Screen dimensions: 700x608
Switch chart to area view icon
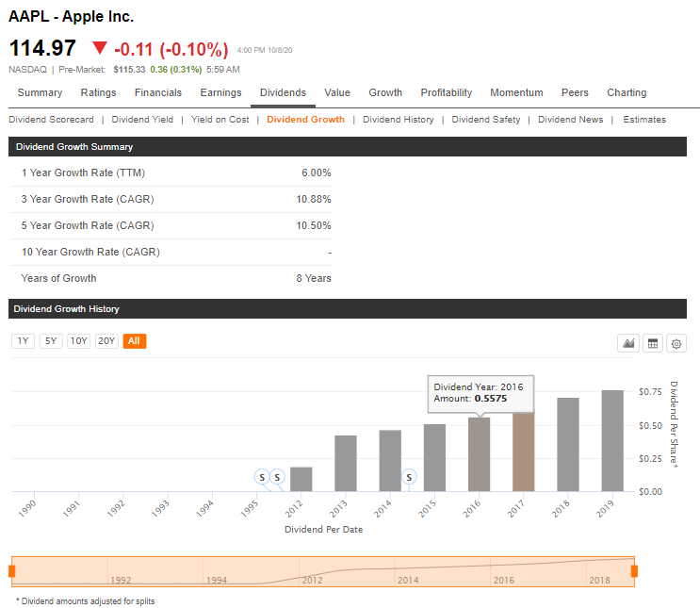click(x=628, y=343)
